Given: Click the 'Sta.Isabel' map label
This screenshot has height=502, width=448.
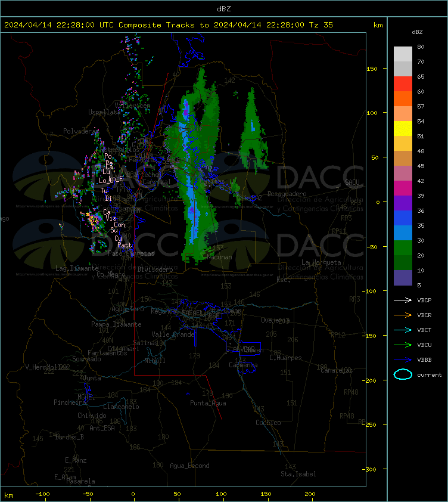Looking at the screenshot, I should pos(298,474).
